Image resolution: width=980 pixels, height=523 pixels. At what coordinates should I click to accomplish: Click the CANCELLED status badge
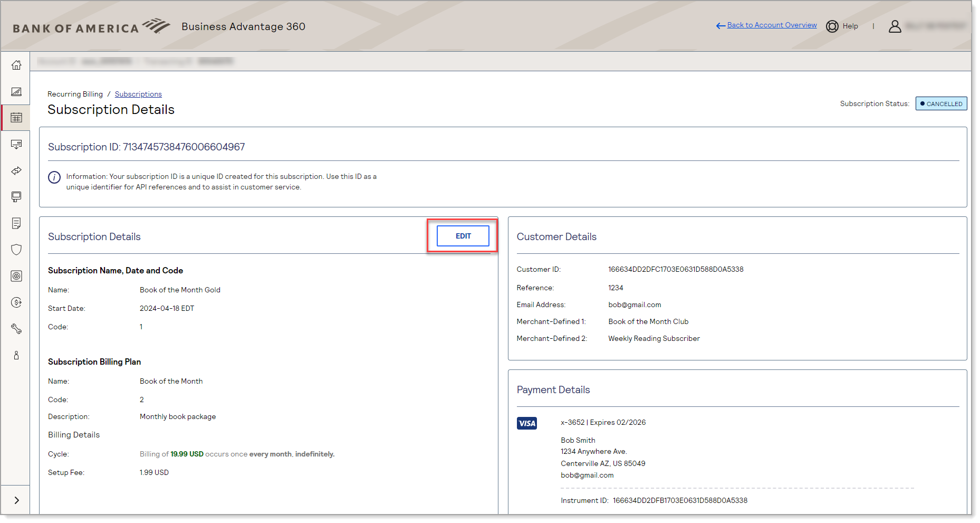tap(941, 104)
